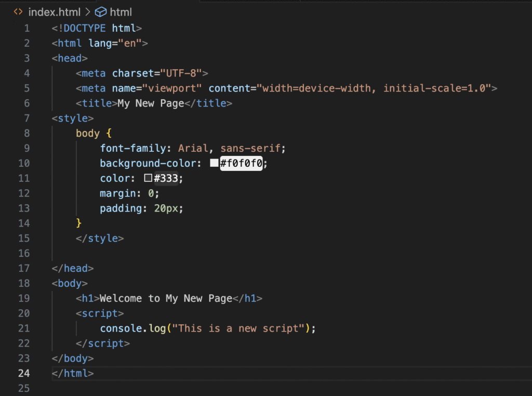Click the html element cube icon in breadcrumb

click(x=100, y=11)
